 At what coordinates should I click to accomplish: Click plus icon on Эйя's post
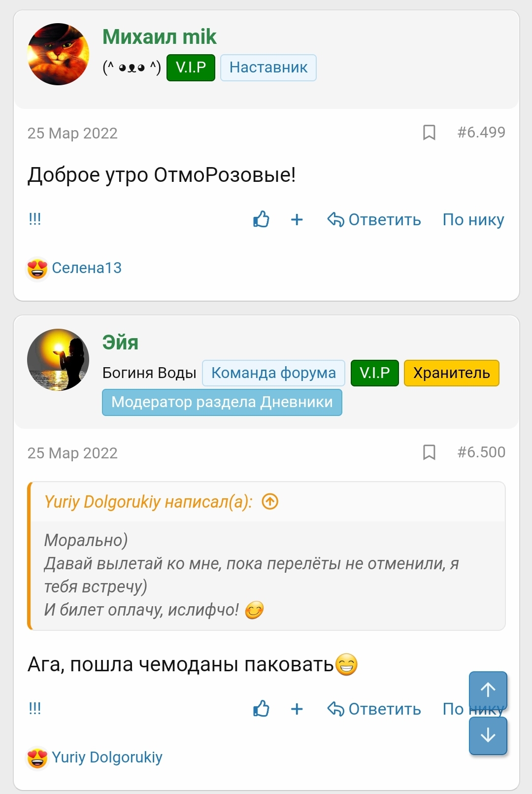(297, 709)
